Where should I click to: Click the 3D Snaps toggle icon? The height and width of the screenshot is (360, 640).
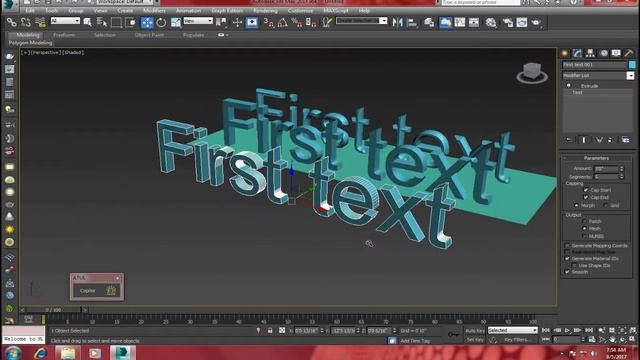[x=268, y=22]
